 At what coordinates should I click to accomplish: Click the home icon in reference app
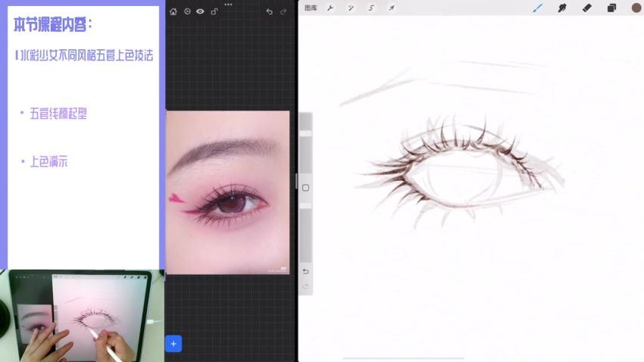pos(174,11)
